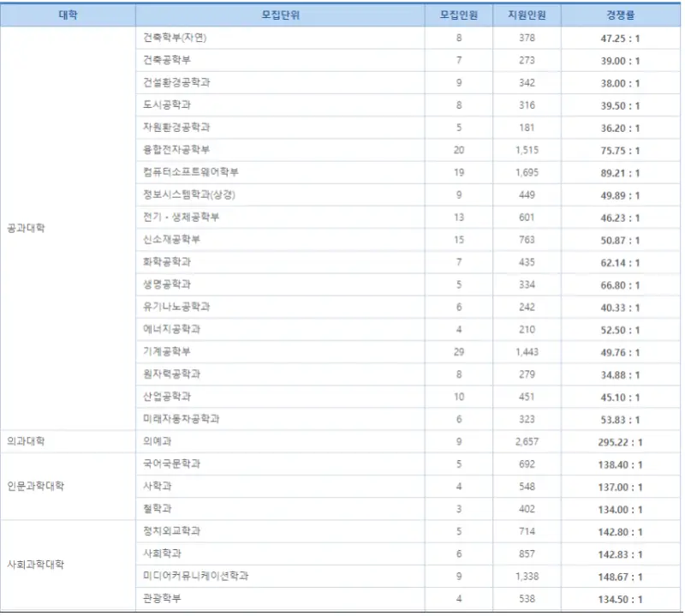This screenshot has height=616, width=685.
Task: Click applicant count 857
Action: (x=527, y=553)
